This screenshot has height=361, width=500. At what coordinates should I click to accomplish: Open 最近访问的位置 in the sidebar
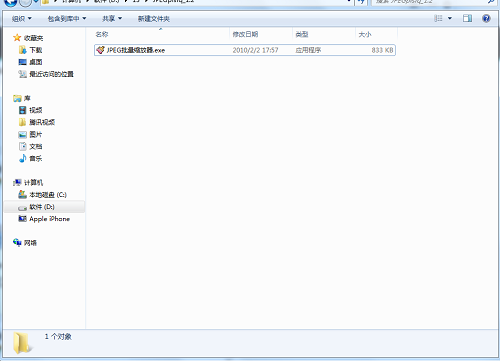click(x=46, y=74)
